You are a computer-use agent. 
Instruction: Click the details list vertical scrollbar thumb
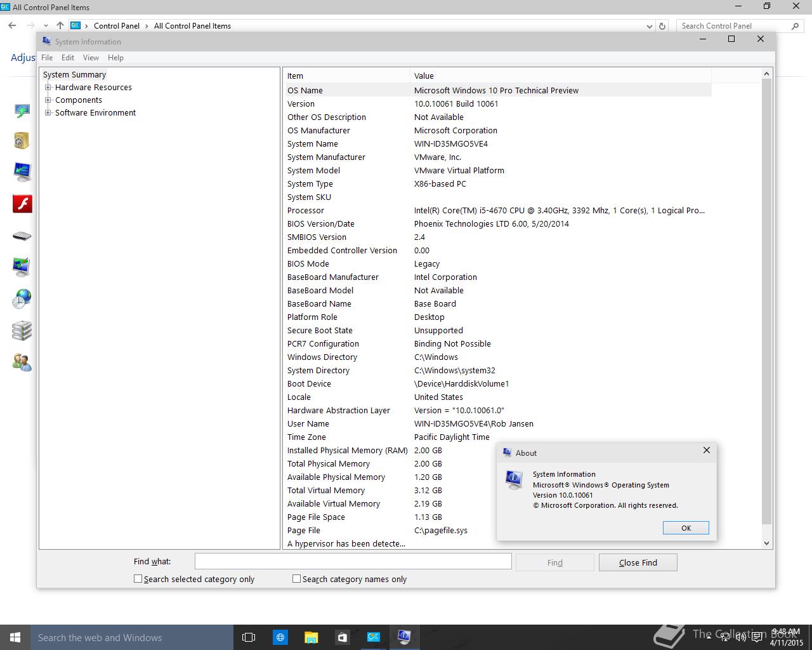(x=766, y=302)
